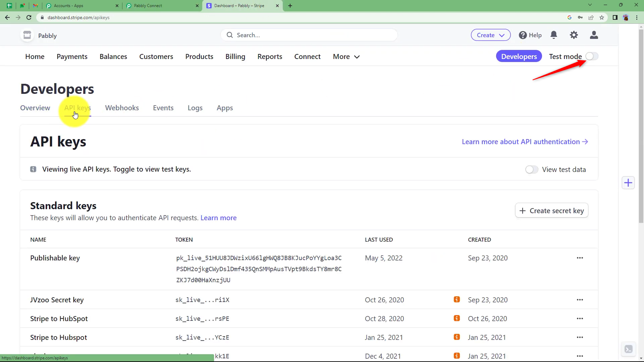644x362 pixels.
Task: Switch to Webhooks tab
Action: click(122, 108)
